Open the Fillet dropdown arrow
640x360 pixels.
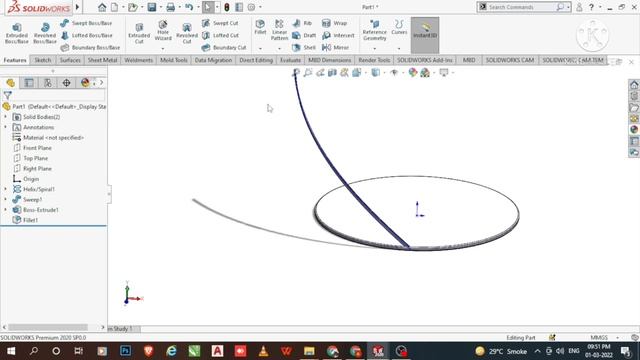click(x=260, y=49)
